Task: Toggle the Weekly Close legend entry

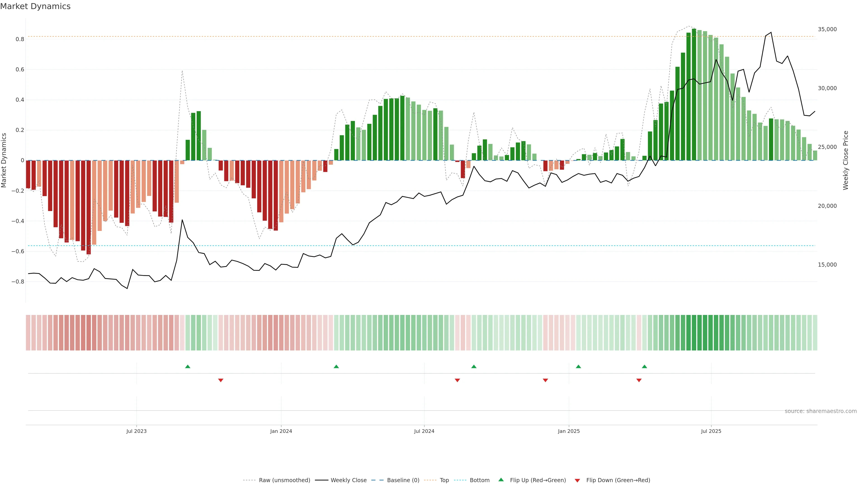Action: pyautogui.click(x=348, y=480)
